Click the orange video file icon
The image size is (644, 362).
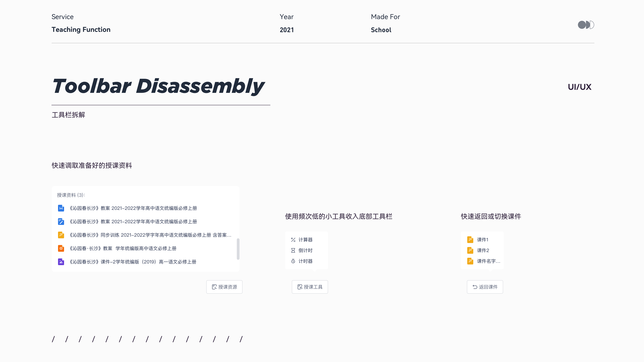coord(61,248)
